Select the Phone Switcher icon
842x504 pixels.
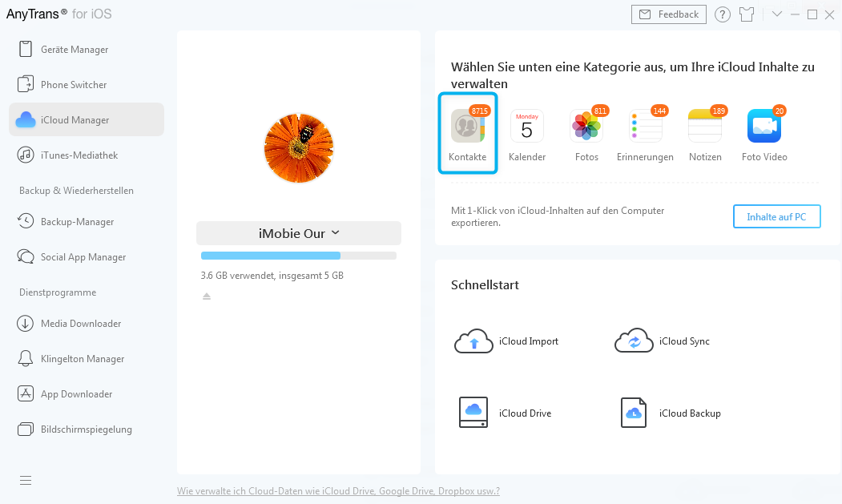tap(26, 84)
